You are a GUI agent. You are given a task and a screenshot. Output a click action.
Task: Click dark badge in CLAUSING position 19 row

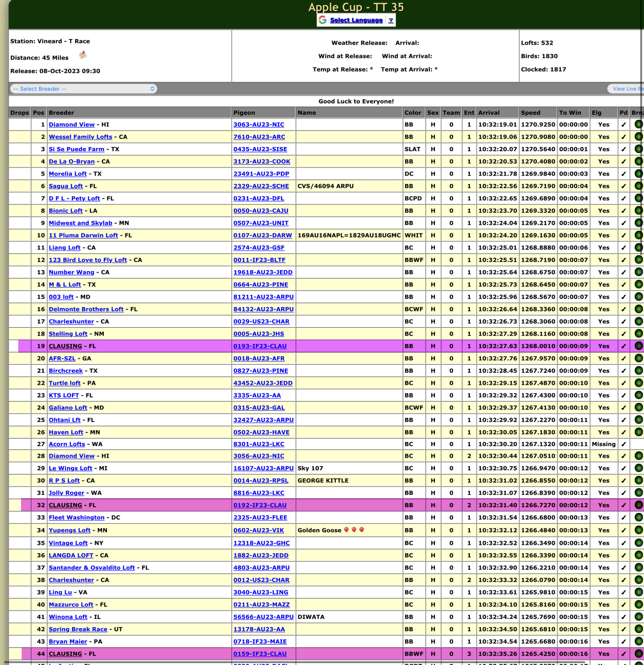point(638,346)
